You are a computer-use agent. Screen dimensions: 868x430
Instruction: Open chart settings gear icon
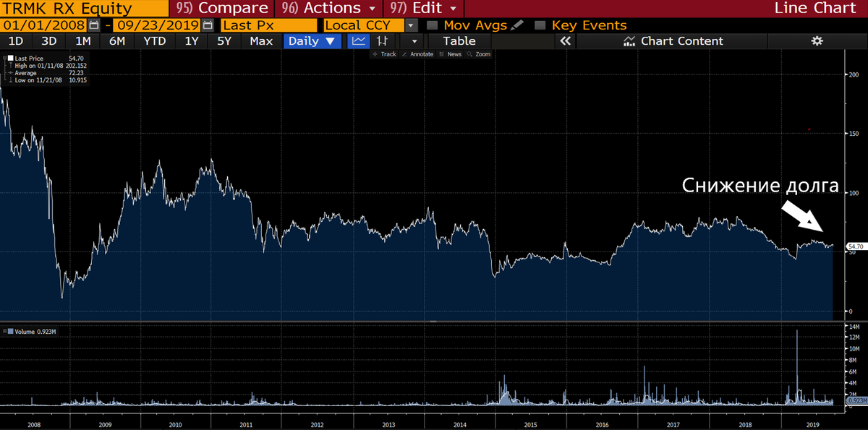click(817, 41)
